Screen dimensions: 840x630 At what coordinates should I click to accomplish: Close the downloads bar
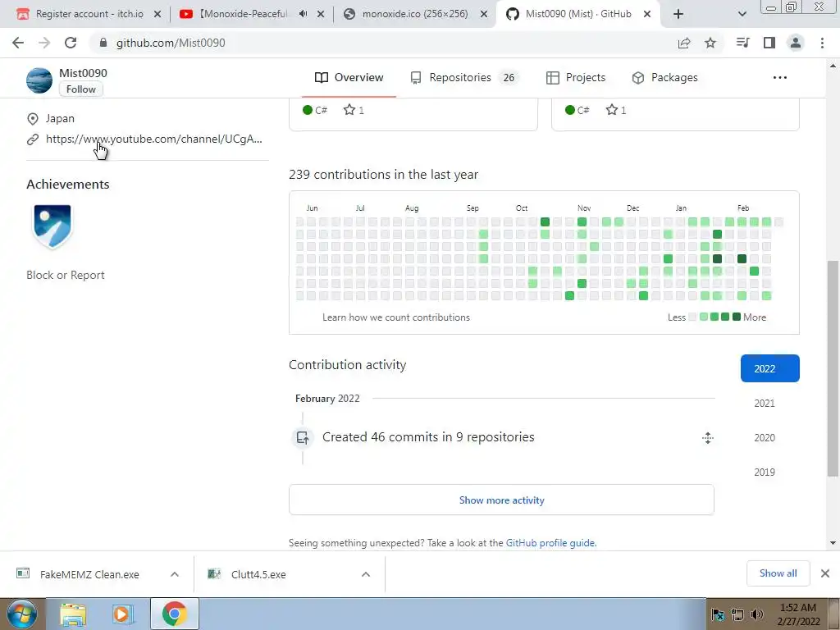click(825, 573)
